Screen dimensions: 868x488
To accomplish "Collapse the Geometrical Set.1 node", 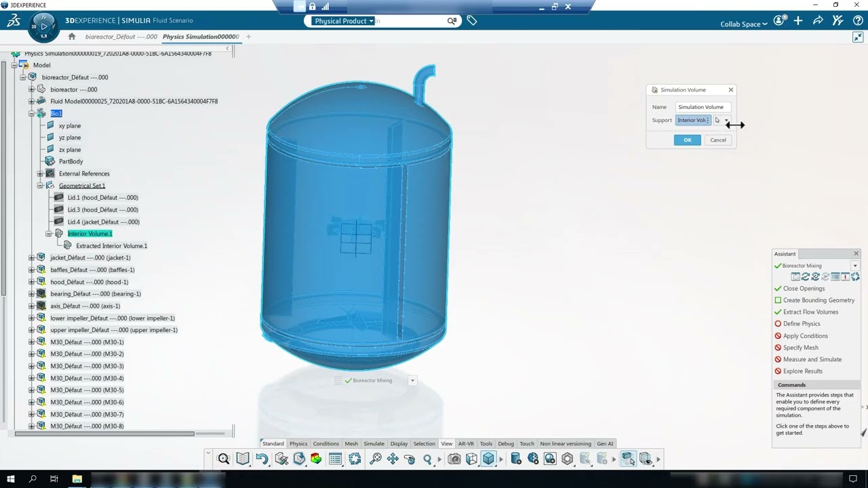I will [40, 186].
